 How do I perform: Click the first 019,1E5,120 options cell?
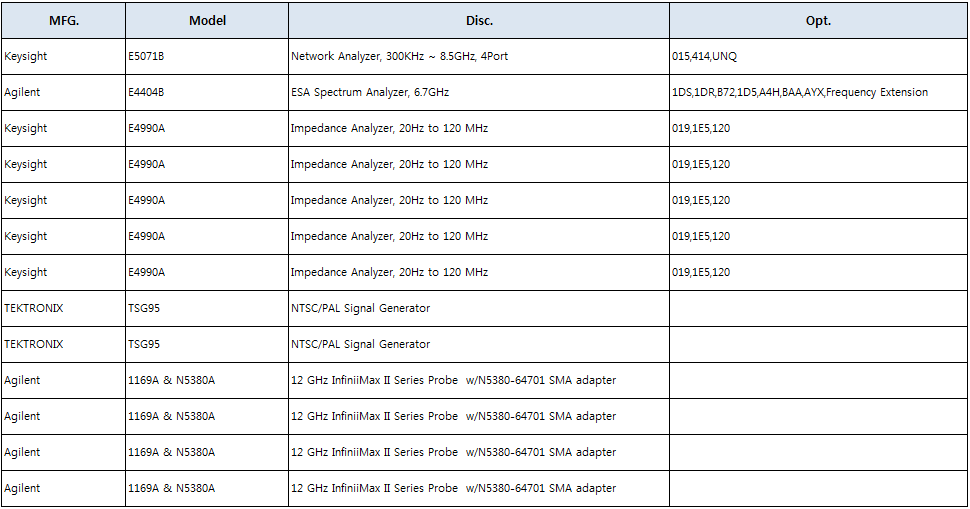(x=701, y=128)
